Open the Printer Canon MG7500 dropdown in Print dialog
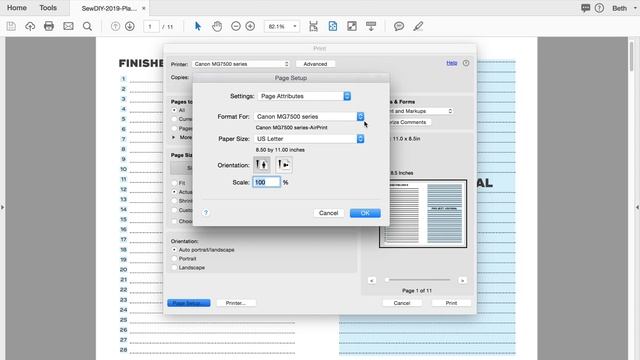 (241, 64)
